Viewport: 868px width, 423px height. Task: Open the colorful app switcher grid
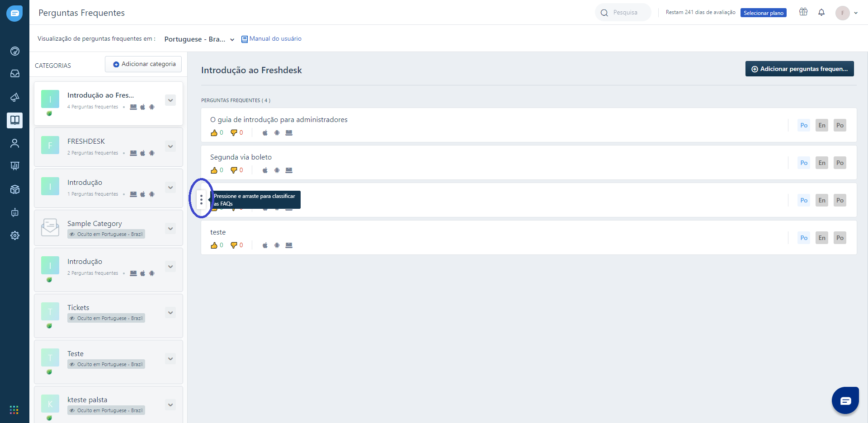click(x=14, y=410)
